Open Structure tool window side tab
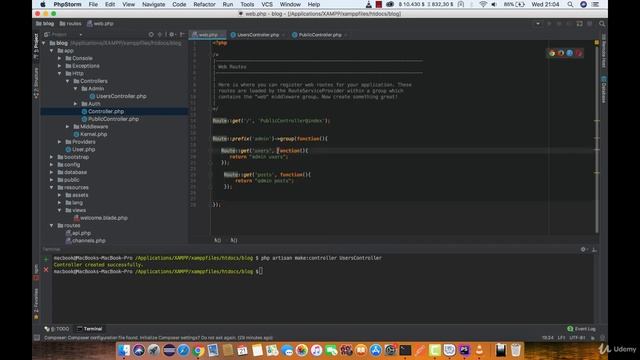The height and width of the screenshot is (360, 640). [x=36, y=83]
